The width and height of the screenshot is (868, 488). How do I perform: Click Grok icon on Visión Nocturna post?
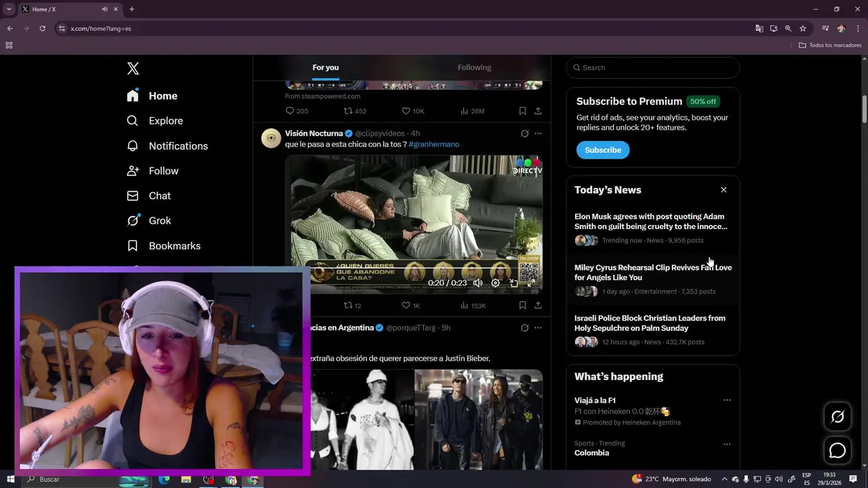click(524, 134)
